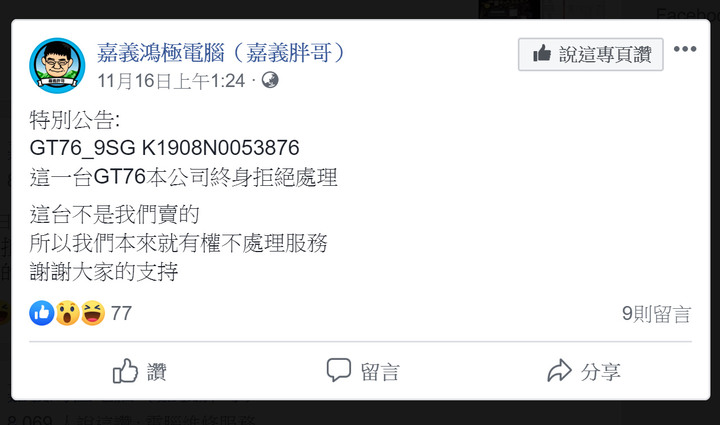Open the three-dot post options menu
Viewport: 720px width, 425px height.
(685, 49)
